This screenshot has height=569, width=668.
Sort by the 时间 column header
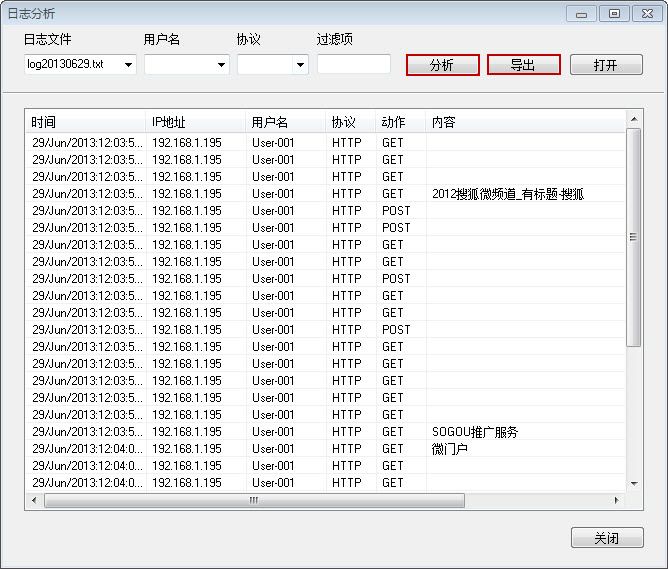click(x=86, y=122)
